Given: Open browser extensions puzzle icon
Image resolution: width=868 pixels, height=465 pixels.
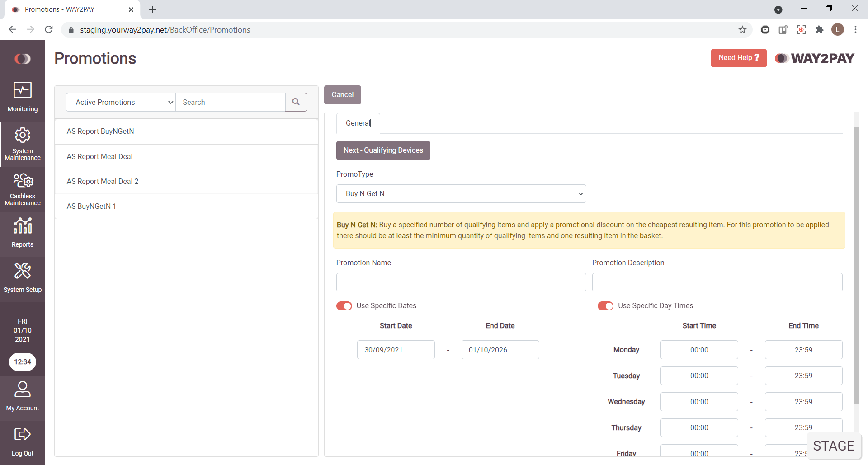Looking at the screenshot, I should pyautogui.click(x=819, y=30).
